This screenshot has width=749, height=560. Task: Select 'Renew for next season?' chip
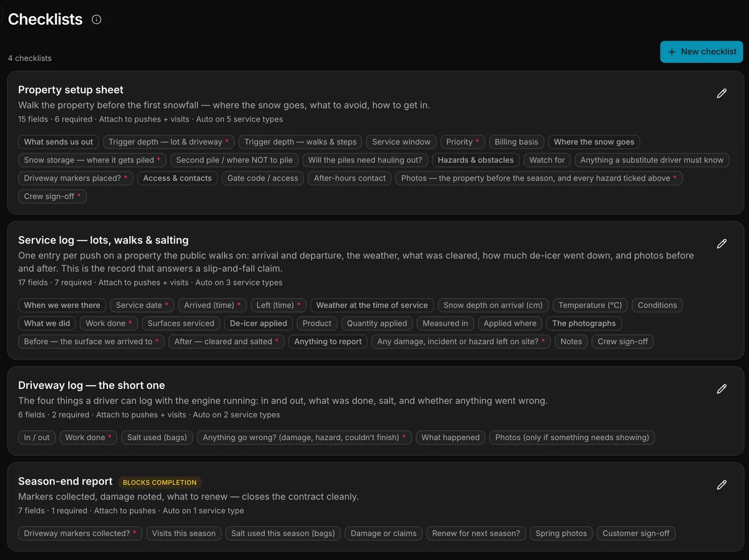tap(476, 534)
